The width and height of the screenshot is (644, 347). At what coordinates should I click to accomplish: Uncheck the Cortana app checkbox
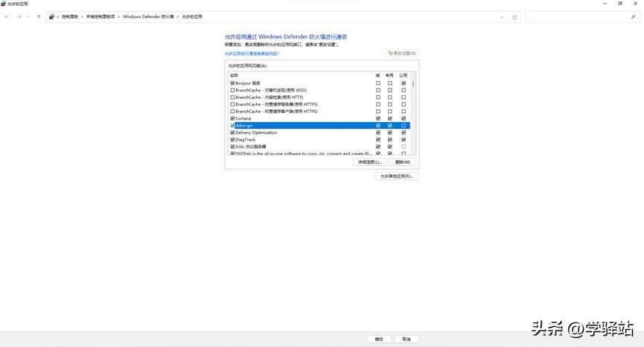[x=232, y=118]
